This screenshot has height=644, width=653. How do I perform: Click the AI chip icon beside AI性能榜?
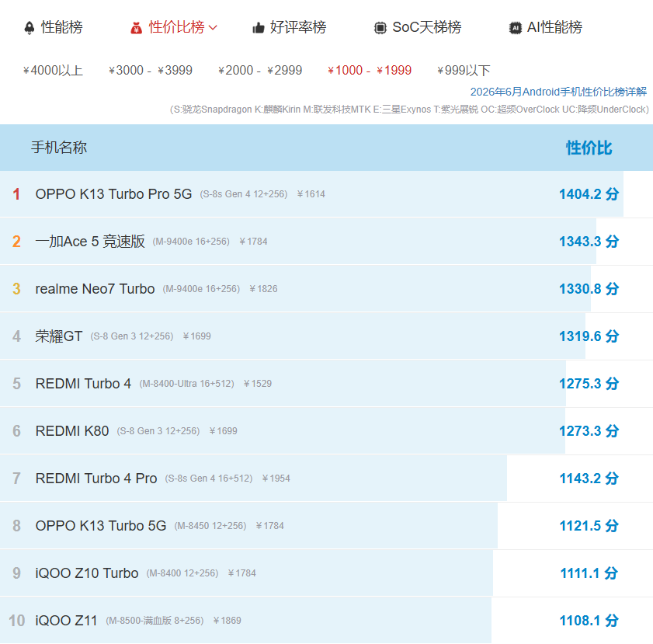515,28
